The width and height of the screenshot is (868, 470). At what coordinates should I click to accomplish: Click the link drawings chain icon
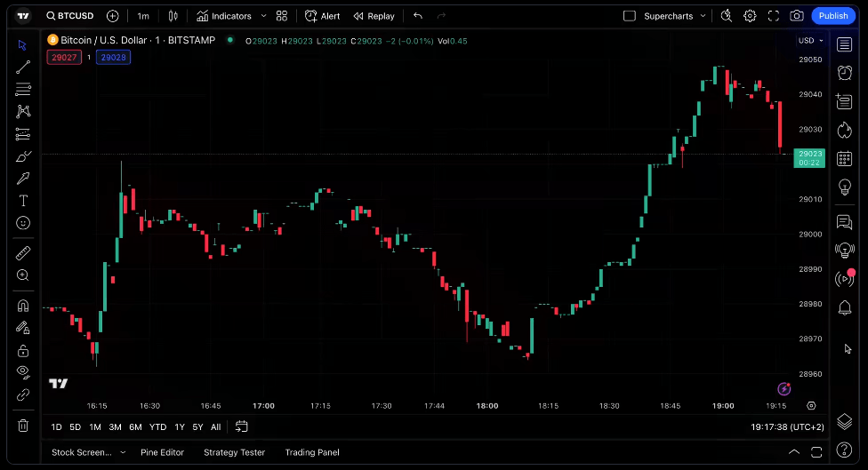pos(23,394)
